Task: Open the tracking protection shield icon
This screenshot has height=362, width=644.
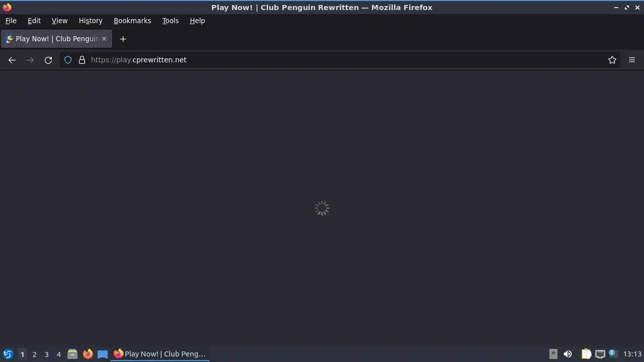Action: coord(68,60)
